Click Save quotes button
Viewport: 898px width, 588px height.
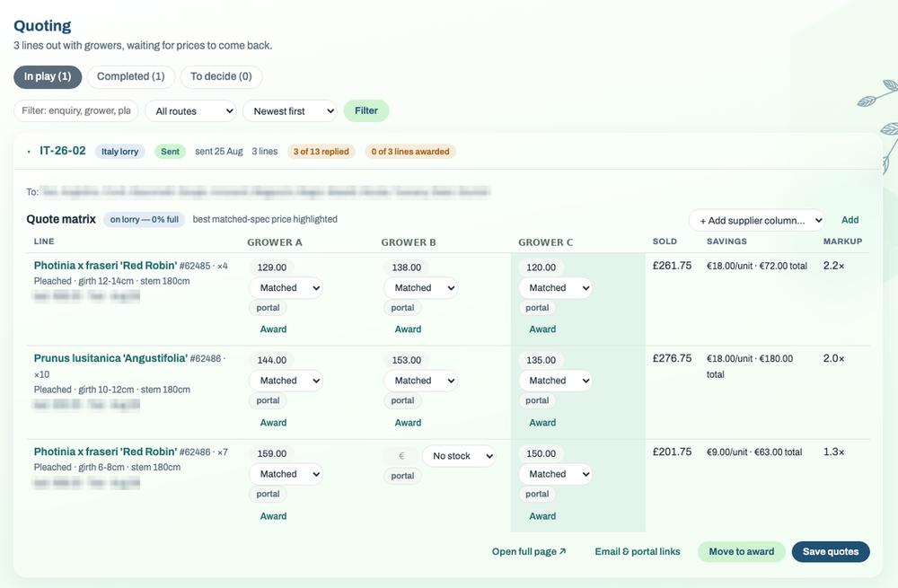point(831,551)
